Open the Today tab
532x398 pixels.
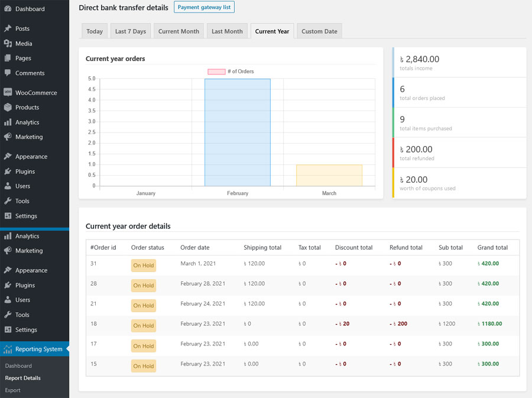click(95, 31)
